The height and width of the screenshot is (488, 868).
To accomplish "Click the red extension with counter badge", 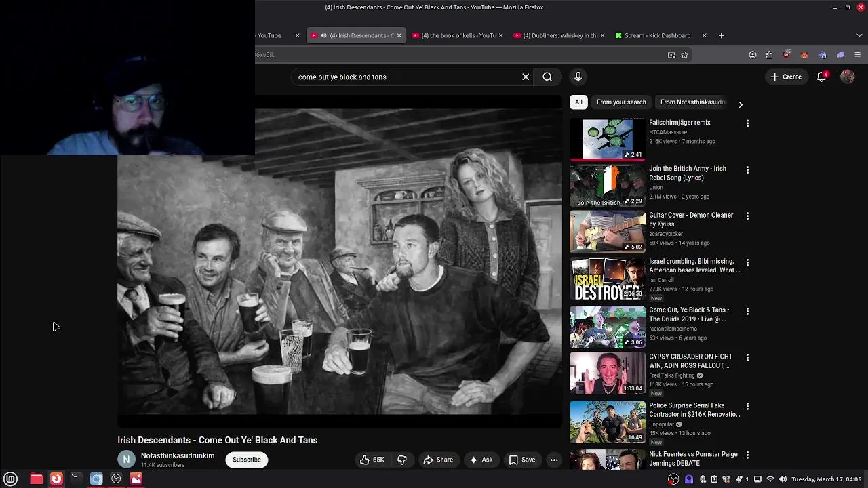I will point(787,54).
